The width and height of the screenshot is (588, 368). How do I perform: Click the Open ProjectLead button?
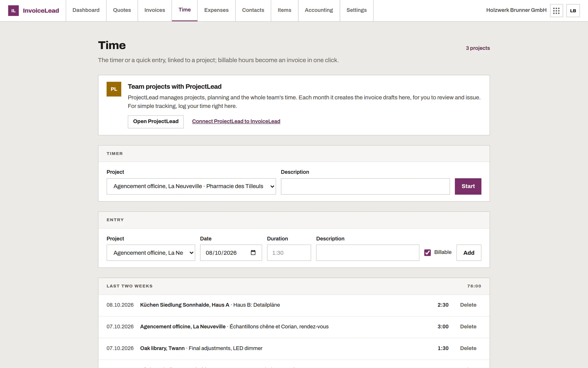pos(156,121)
